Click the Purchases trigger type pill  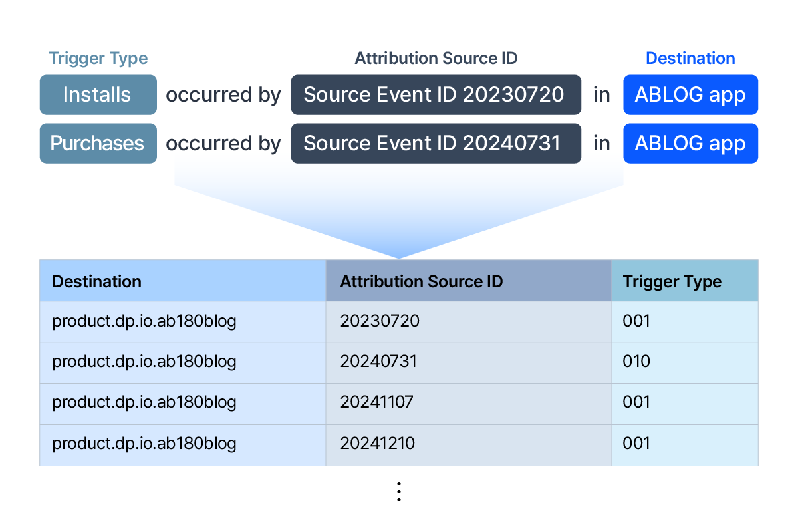click(98, 144)
